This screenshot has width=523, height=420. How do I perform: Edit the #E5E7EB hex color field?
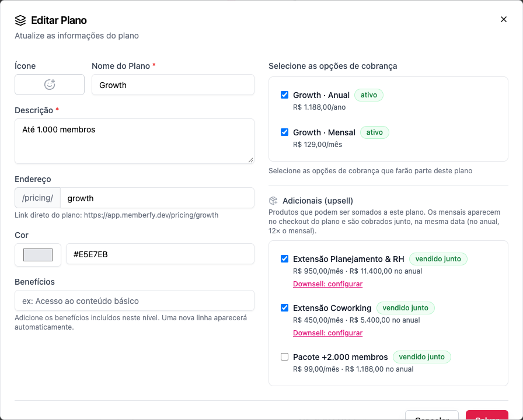[x=160, y=254]
